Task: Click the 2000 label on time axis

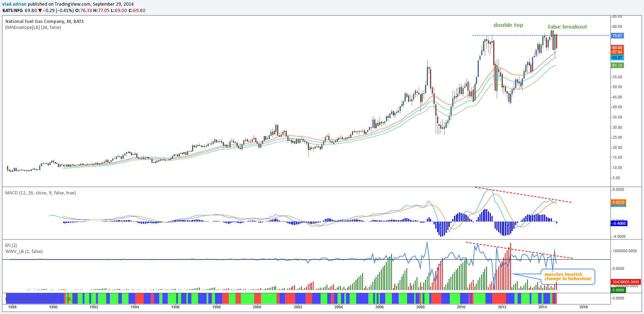Action: click(257, 307)
